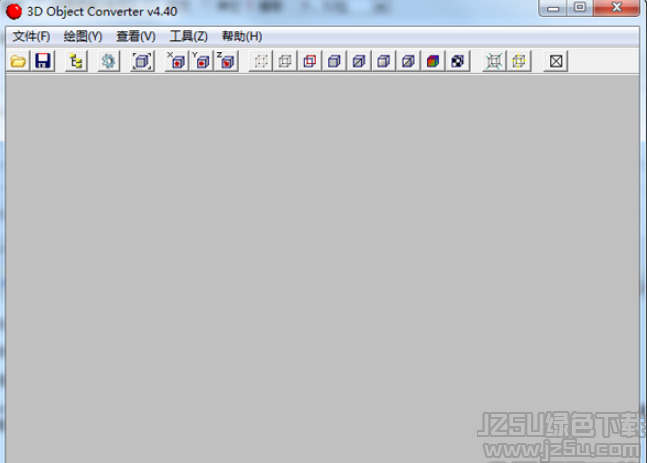Toggle the yellow axes cube icon
This screenshot has width=647, height=463.
[519, 61]
